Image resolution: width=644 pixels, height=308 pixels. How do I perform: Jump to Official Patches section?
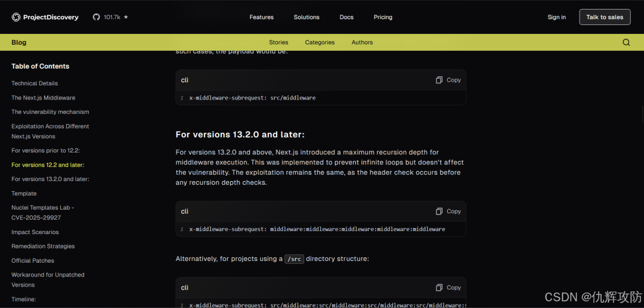(33, 261)
